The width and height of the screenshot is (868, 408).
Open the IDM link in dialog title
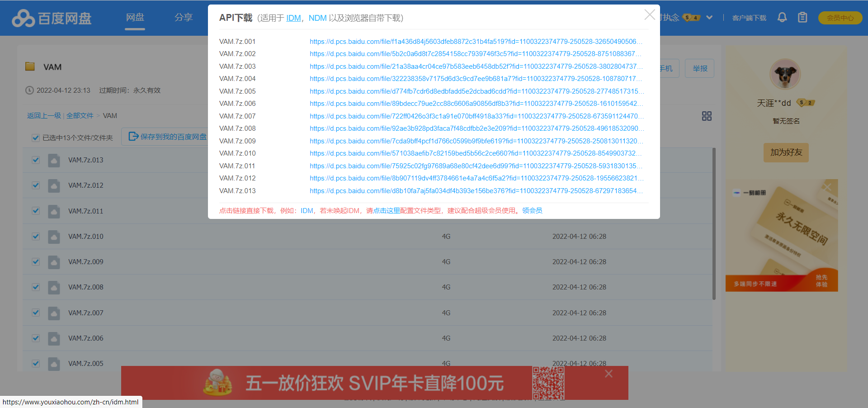tap(293, 18)
